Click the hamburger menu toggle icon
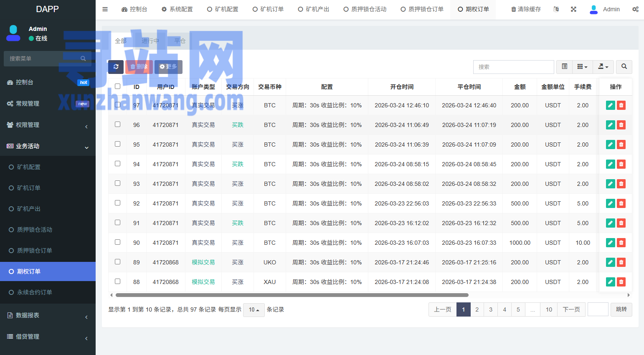This screenshot has height=355, width=644. [x=105, y=9]
